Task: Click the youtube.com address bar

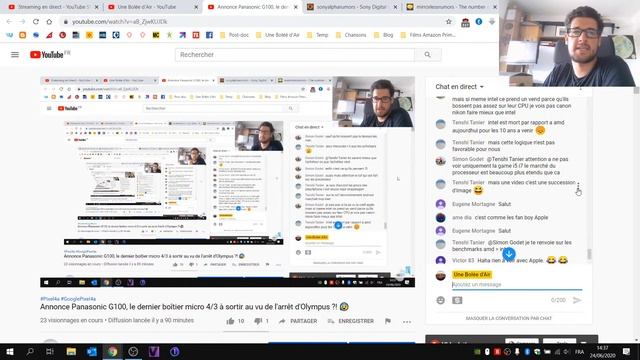Action: tap(253, 22)
